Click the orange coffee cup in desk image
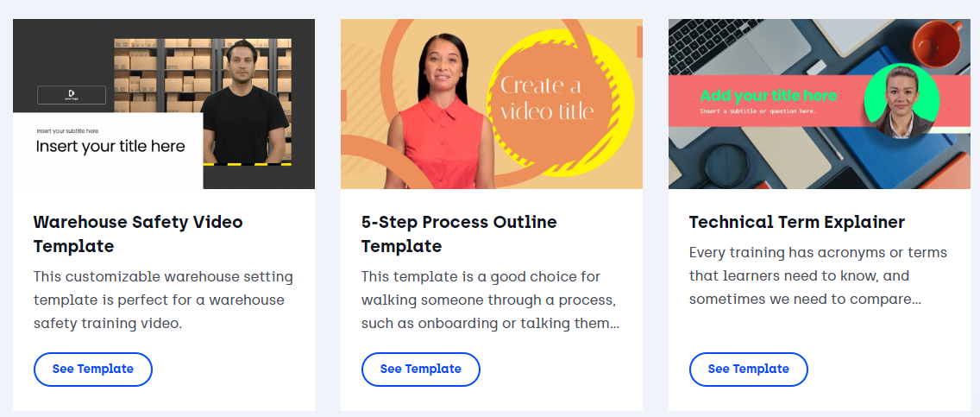Screen dimensions: 980x417 tap(936, 42)
